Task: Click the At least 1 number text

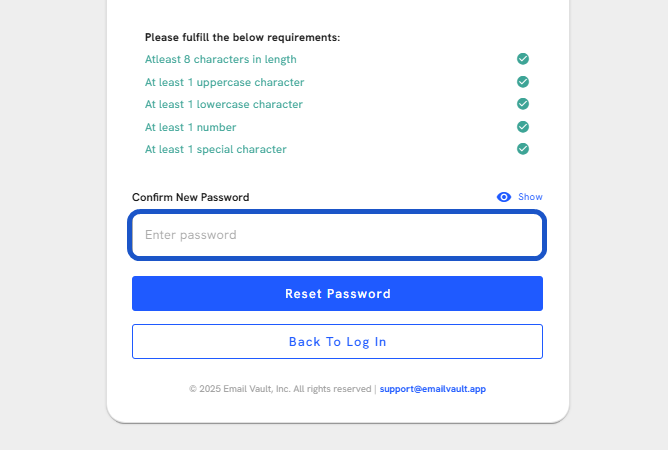Action: point(190,127)
